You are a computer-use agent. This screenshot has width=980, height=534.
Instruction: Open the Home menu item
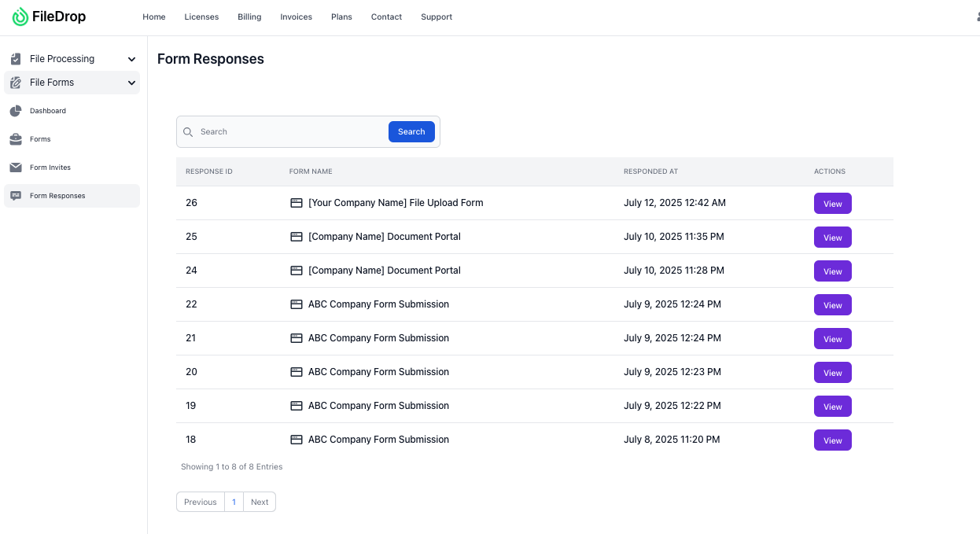coord(154,17)
